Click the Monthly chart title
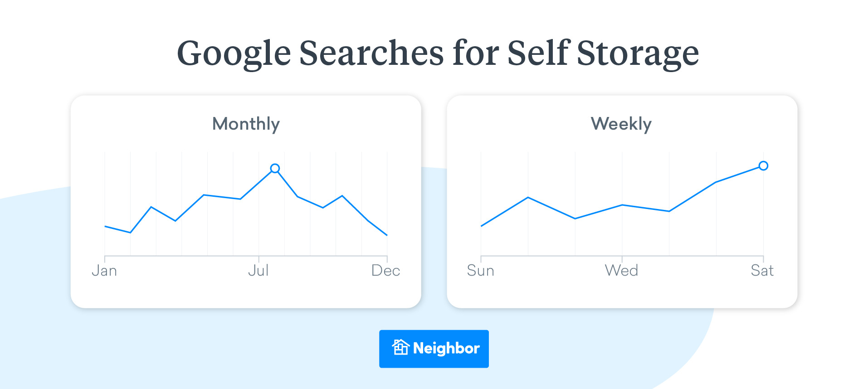Image resolution: width=868 pixels, height=389 pixels. (x=246, y=124)
